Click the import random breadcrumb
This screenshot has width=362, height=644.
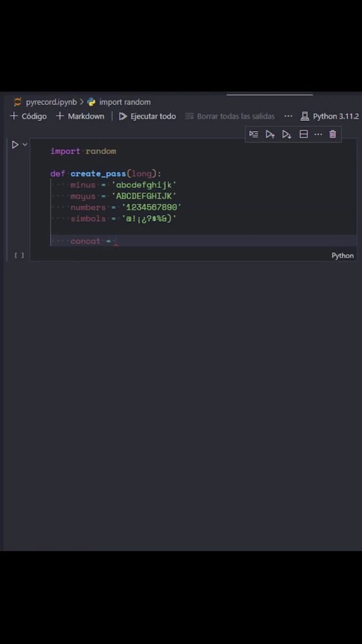tap(119, 102)
